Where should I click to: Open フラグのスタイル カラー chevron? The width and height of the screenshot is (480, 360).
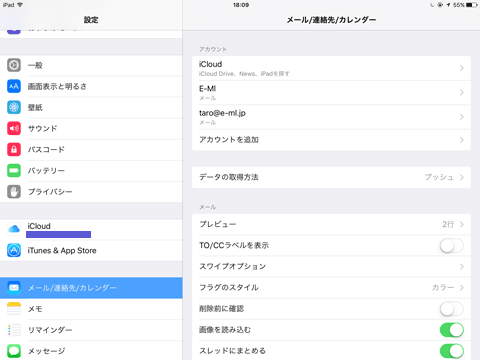pos(462,288)
